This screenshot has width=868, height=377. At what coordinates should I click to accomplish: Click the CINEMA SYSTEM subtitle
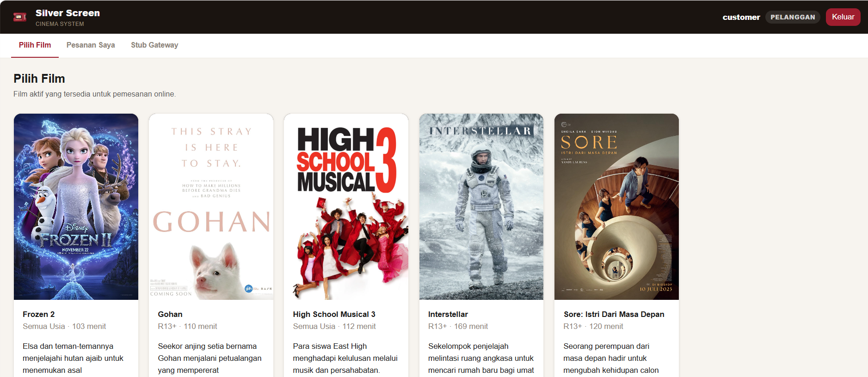[60, 24]
